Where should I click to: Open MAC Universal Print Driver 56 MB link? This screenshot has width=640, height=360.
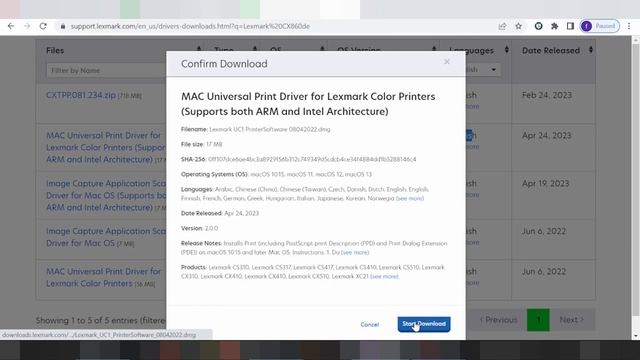coord(104,277)
